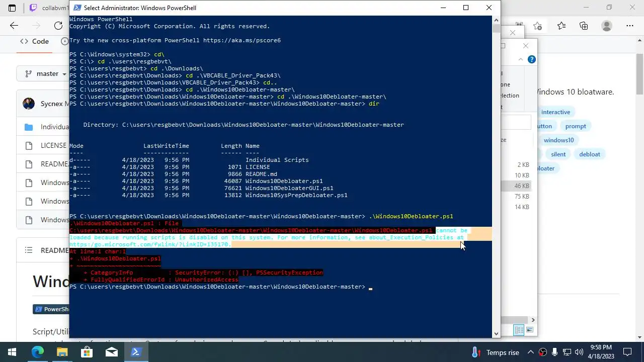644x362 pixels.
Task: Click README.md in the PowerShell listing
Action: [261, 174]
